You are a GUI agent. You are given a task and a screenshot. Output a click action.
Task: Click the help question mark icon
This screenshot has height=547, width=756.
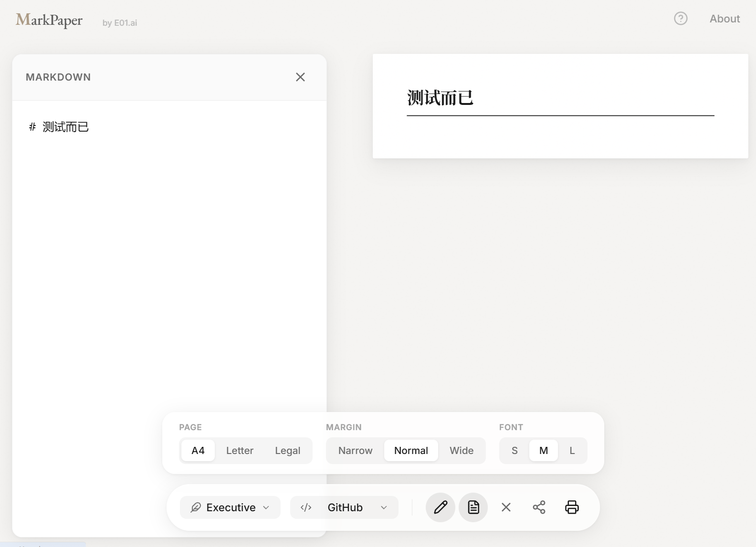pyautogui.click(x=681, y=19)
